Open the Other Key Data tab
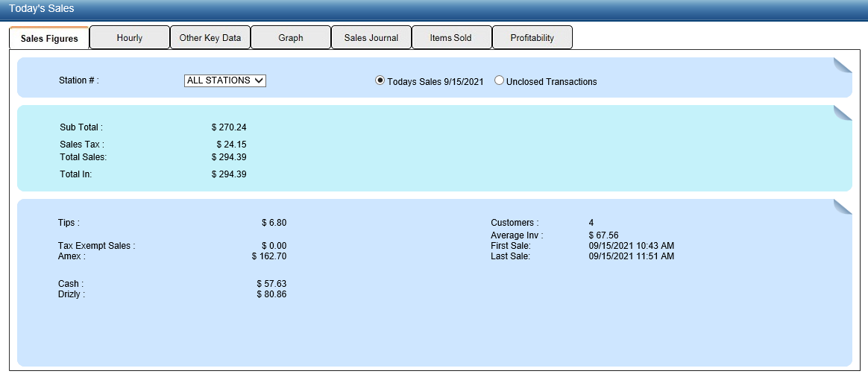This screenshot has height=374, width=868. click(210, 37)
